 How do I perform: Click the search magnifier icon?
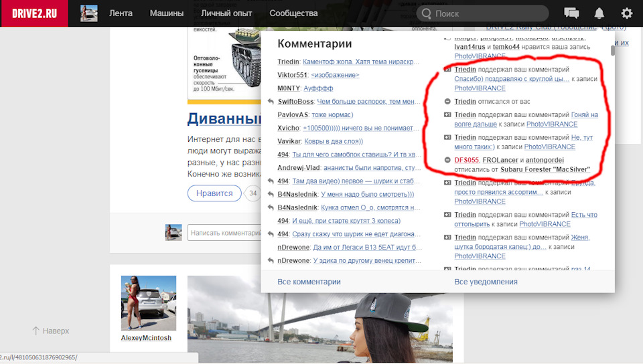coord(427,13)
